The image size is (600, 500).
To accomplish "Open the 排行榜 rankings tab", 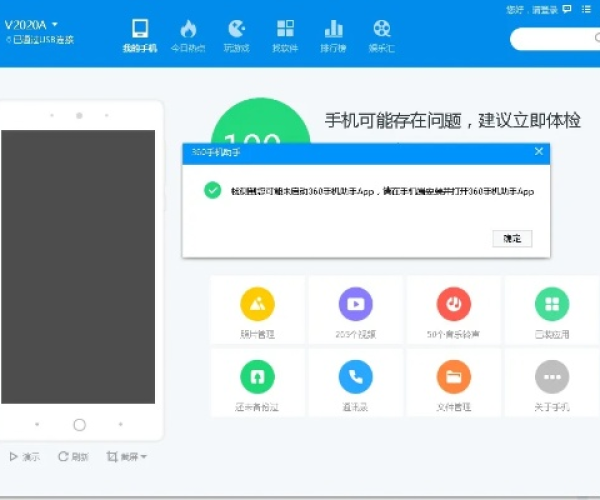I will [x=333, y=36].
